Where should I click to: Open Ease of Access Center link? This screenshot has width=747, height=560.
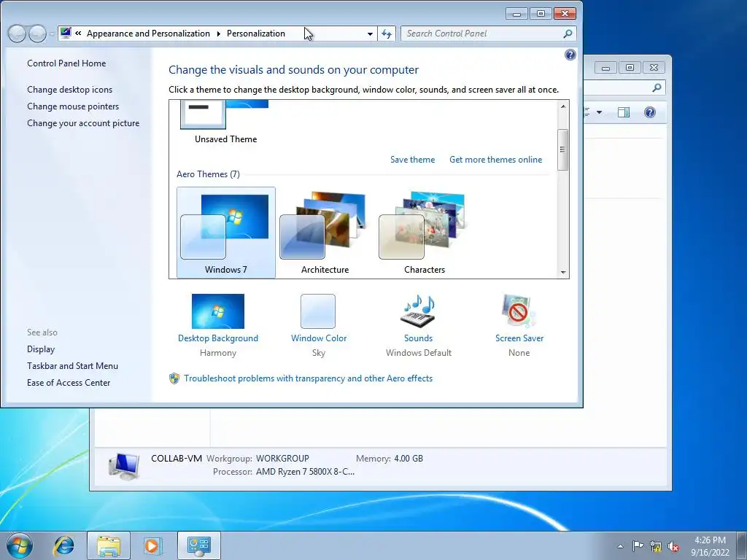click(69, 382)
